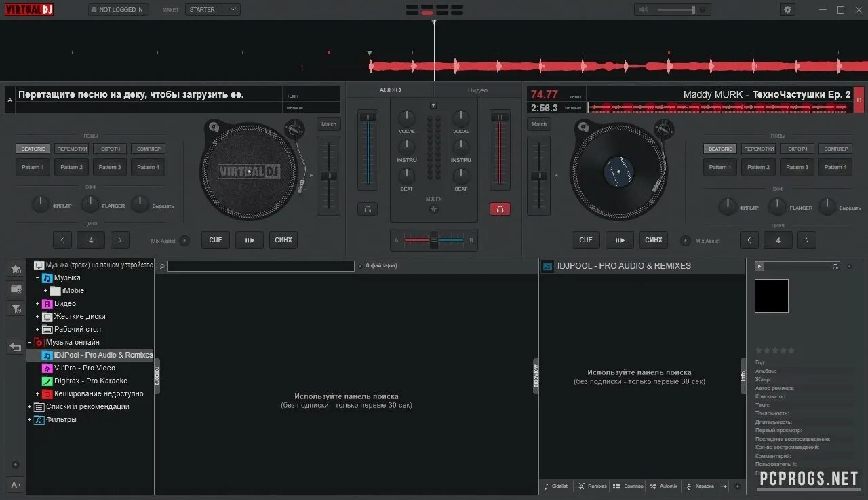Expand the Рабочий стол node
The width and height of the screenshot is (868, 500).
tap(38, 330)
